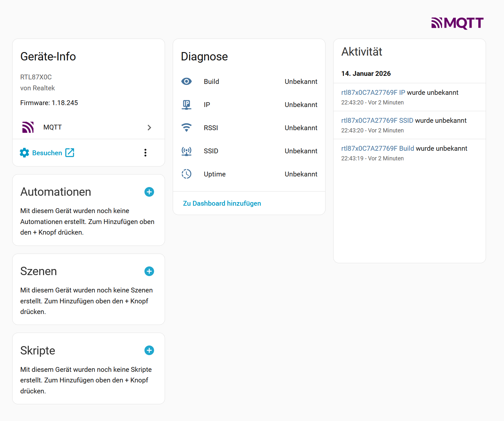Click the MQTT logo in Geräte-Info card
The image size is (504, 421).
[x=28, y=127]
